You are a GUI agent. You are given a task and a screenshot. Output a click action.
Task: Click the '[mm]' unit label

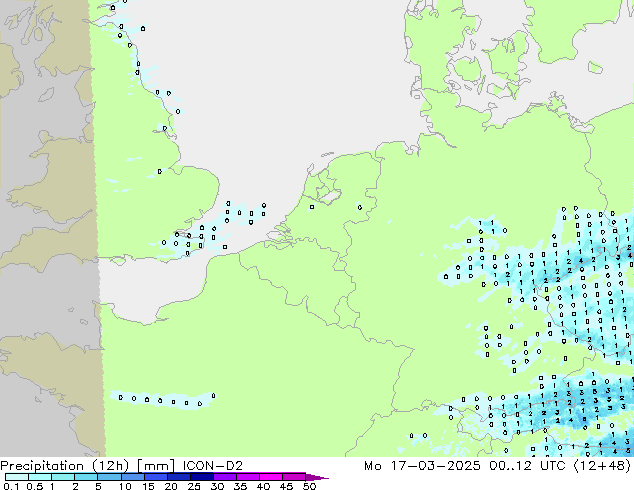[x=156, y=466]
